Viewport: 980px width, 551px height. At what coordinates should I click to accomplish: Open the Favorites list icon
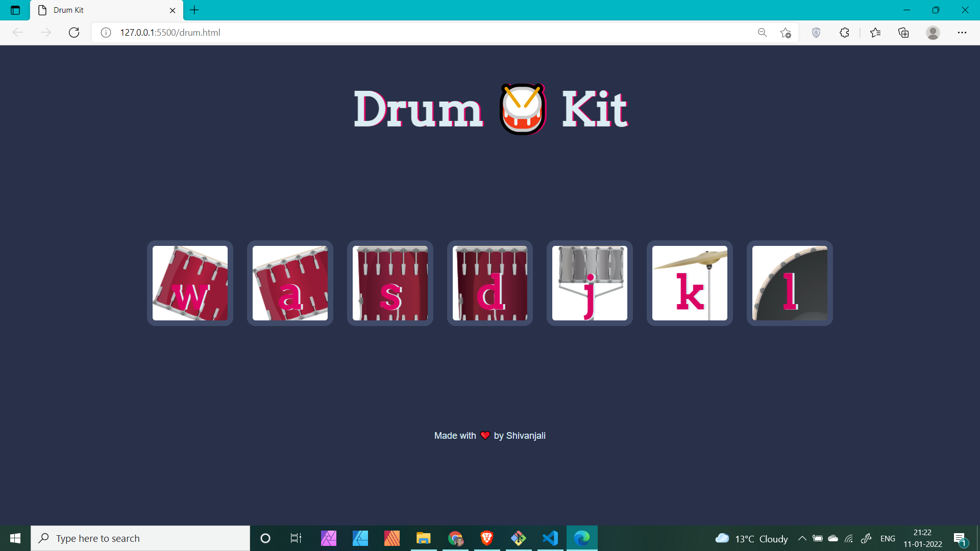pos(875,33)
